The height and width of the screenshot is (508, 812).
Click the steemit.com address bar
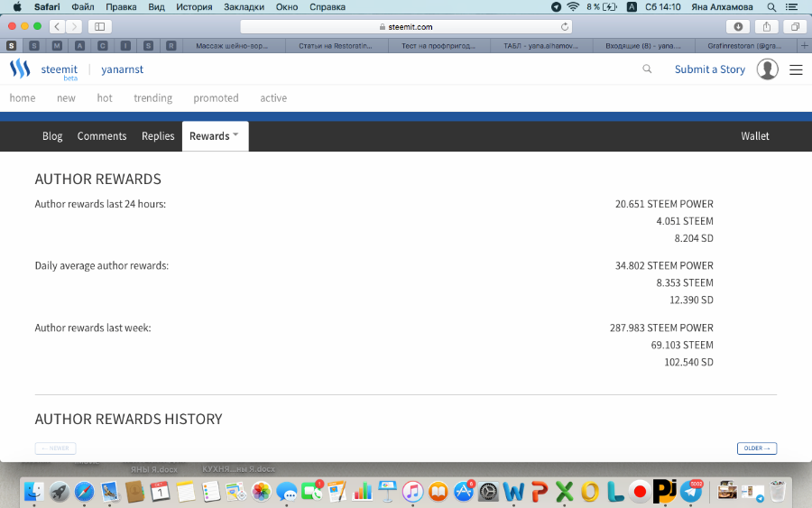[406, 26]
